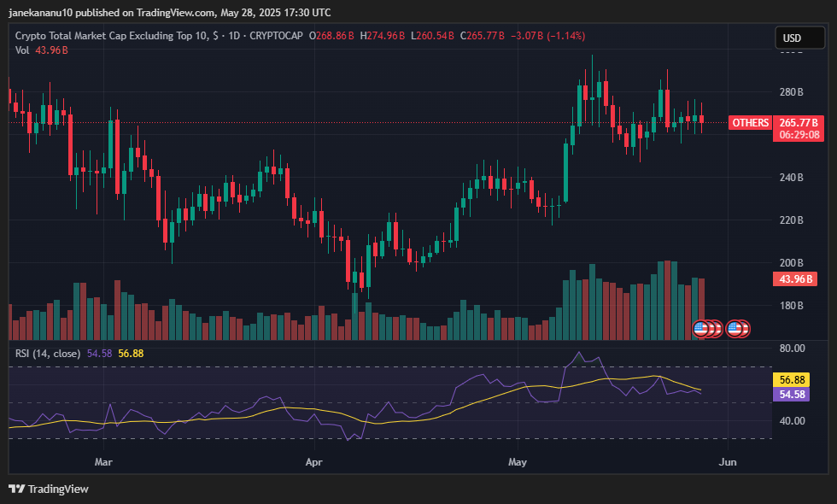The image size is (837, 504).
Task: Click the 280 B price axis label
Action: click(x=791, y=92)
